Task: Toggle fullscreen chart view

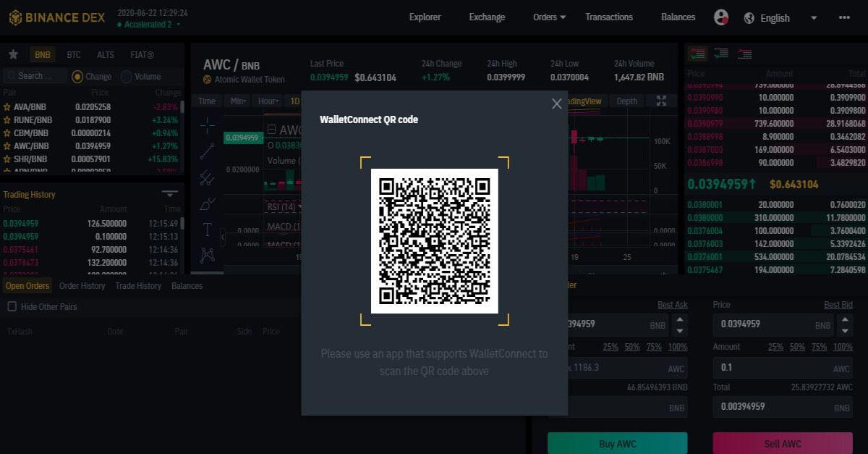Action: (x=661, y=101)
